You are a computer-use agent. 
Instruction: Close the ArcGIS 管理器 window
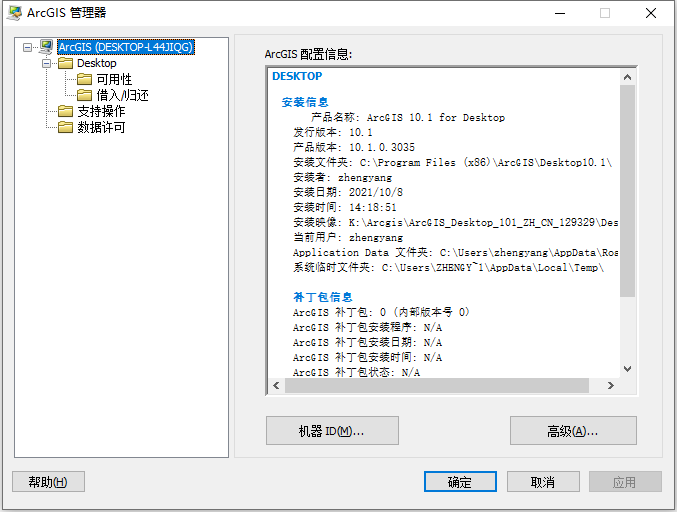(651, 13)
